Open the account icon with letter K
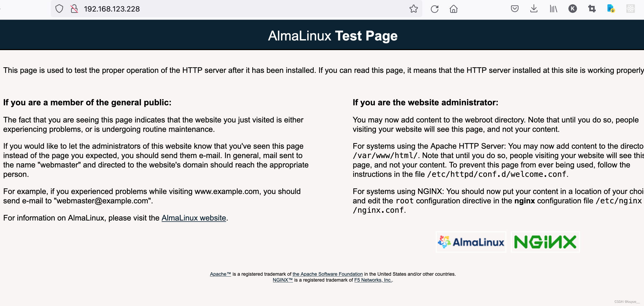This screenshot has width=644, height=306. pos(572,9)
